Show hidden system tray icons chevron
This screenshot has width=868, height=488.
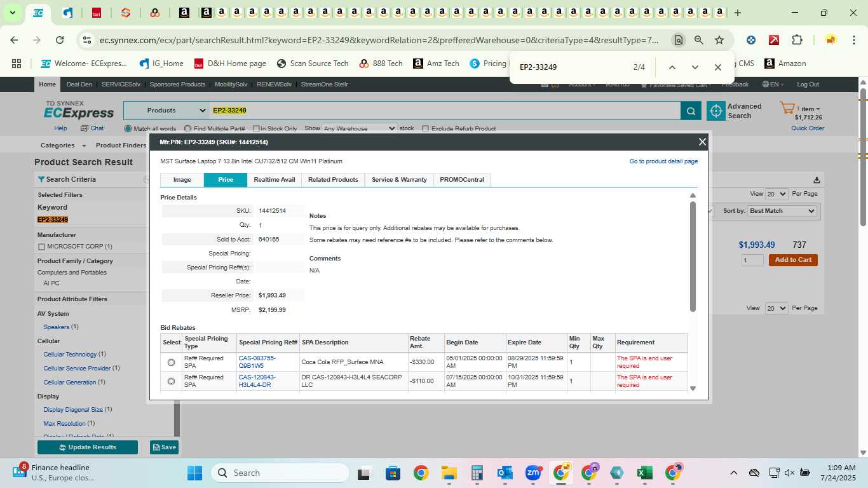coord(734,473)
